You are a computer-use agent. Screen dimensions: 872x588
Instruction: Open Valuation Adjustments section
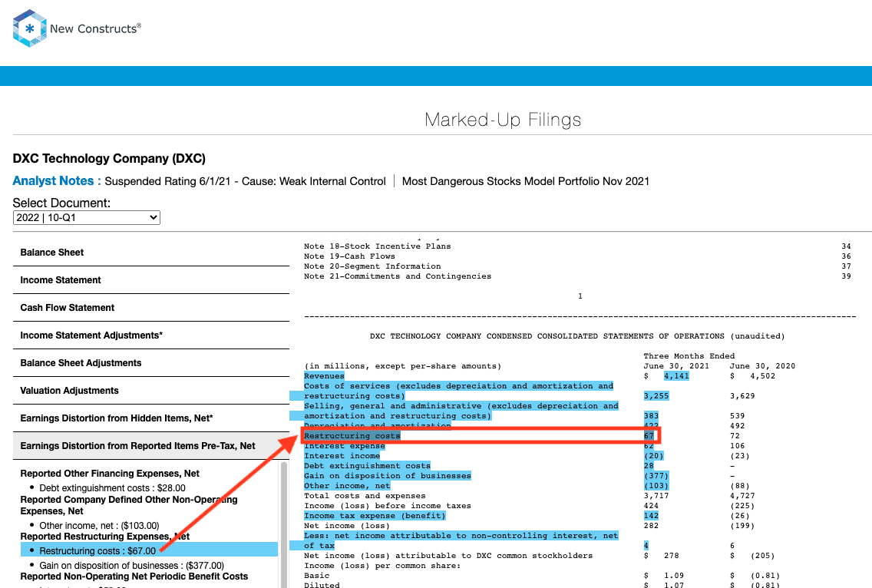coord(150,391)
